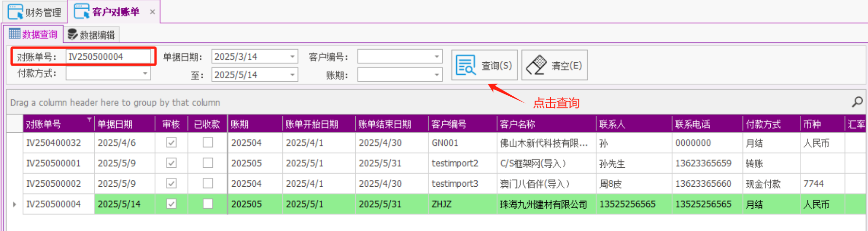Sort by 联系电话 column header
The image size is (868, 231).
tap(707, 124)
